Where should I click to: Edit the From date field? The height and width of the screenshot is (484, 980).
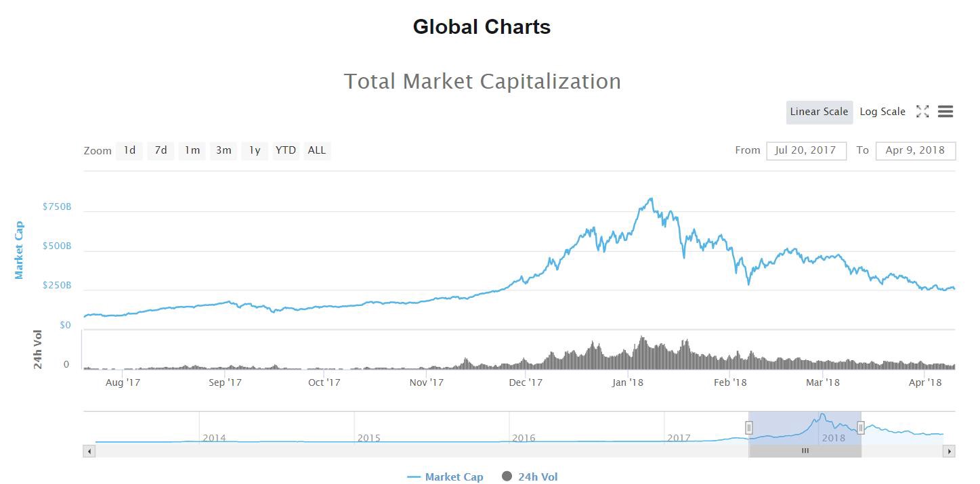(806, 150)
